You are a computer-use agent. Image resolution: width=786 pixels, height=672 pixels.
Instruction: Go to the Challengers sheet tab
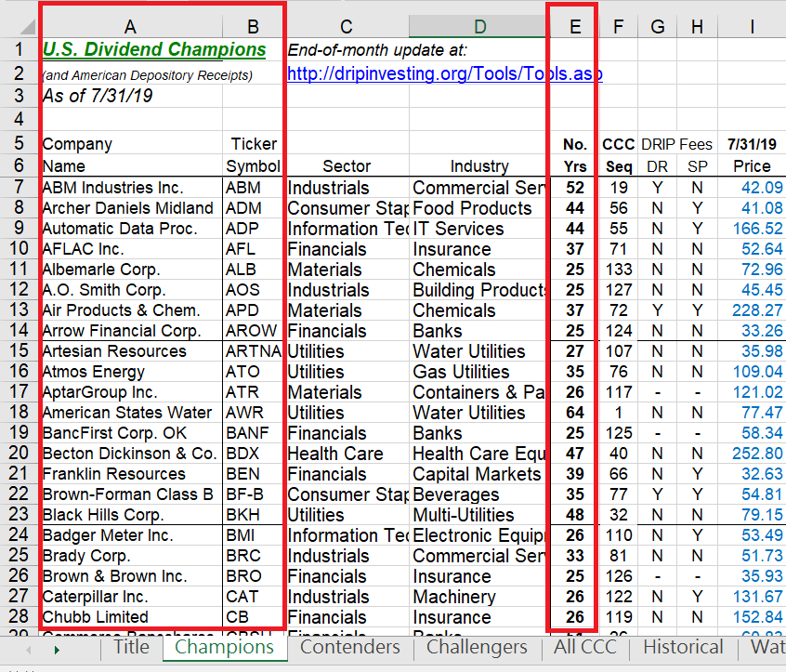click(x=477, y=647)
